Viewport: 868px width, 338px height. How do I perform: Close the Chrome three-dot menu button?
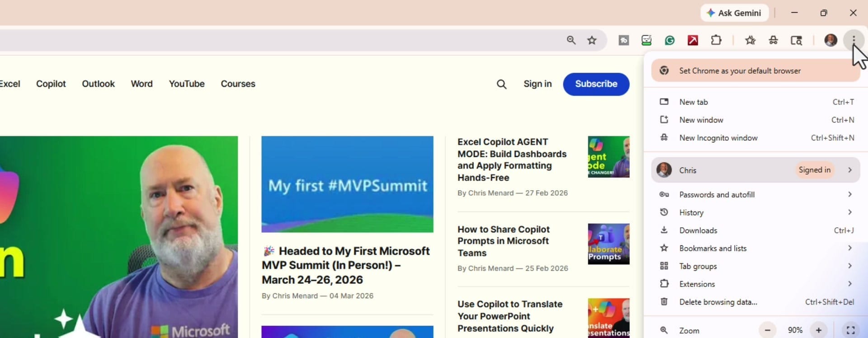854,40
